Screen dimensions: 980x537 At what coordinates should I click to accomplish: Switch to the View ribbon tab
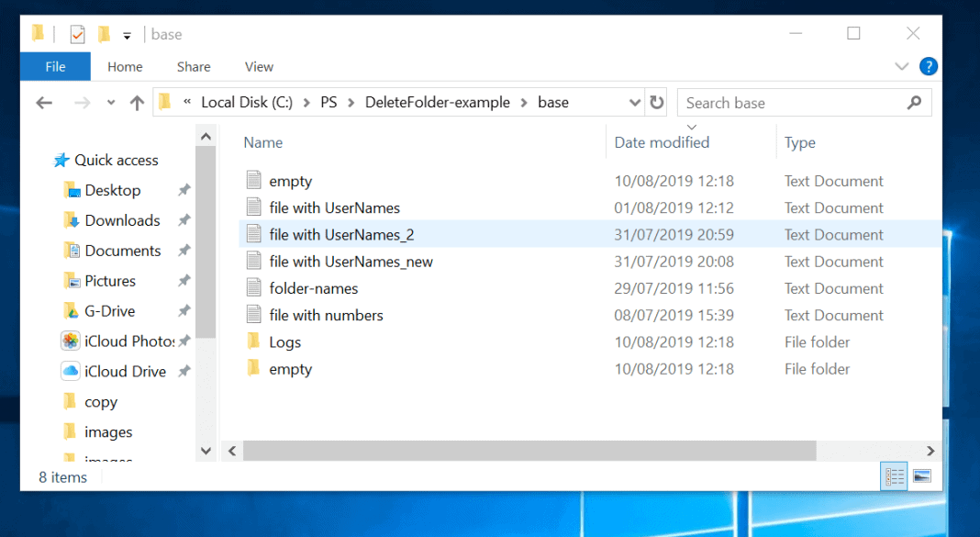coord(259,66)
